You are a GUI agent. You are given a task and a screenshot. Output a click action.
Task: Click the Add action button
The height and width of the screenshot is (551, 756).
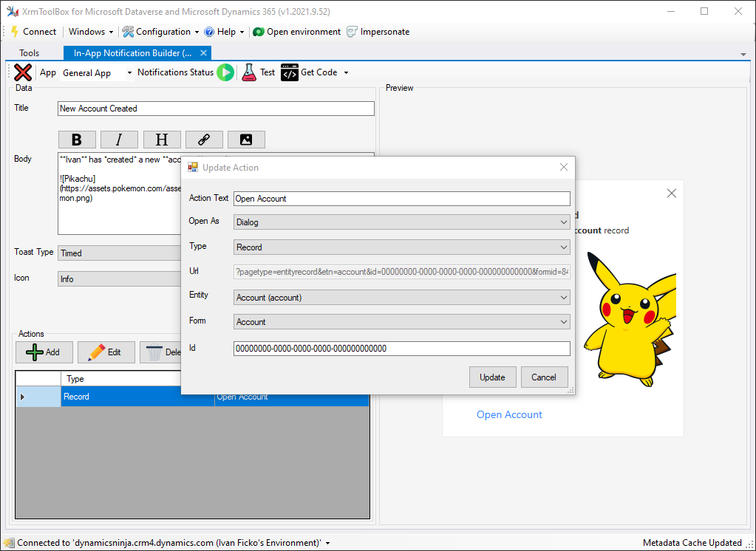(x=44, y=352)
